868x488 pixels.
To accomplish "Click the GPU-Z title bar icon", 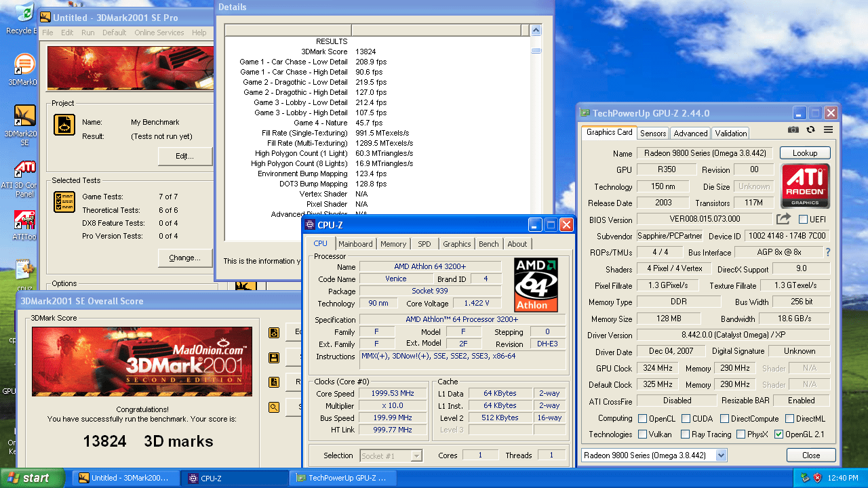I will point(585,113).
